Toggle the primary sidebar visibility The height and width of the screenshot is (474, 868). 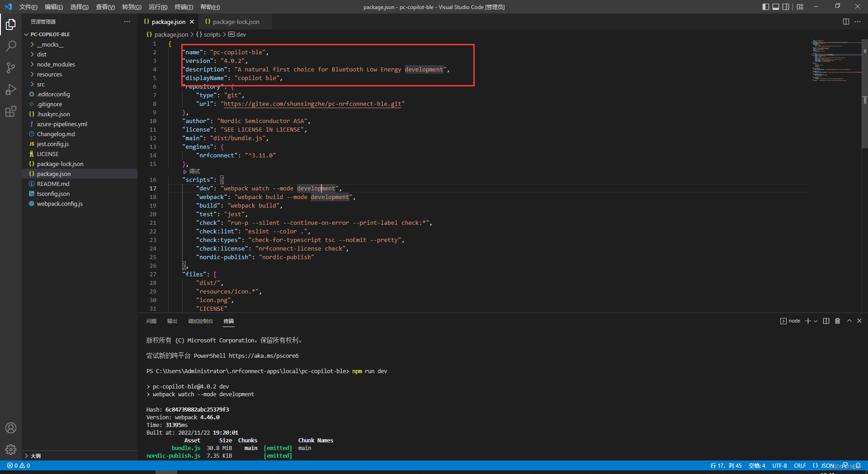pyautogui.click(x=765, y=7)
